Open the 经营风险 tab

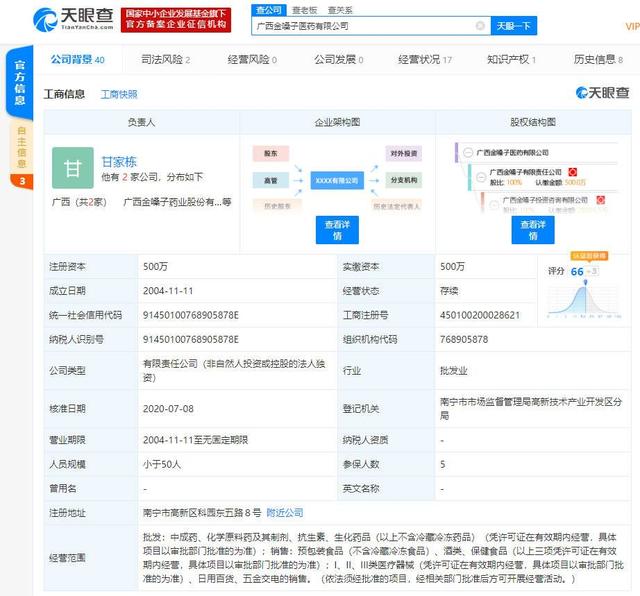point(252,60)
